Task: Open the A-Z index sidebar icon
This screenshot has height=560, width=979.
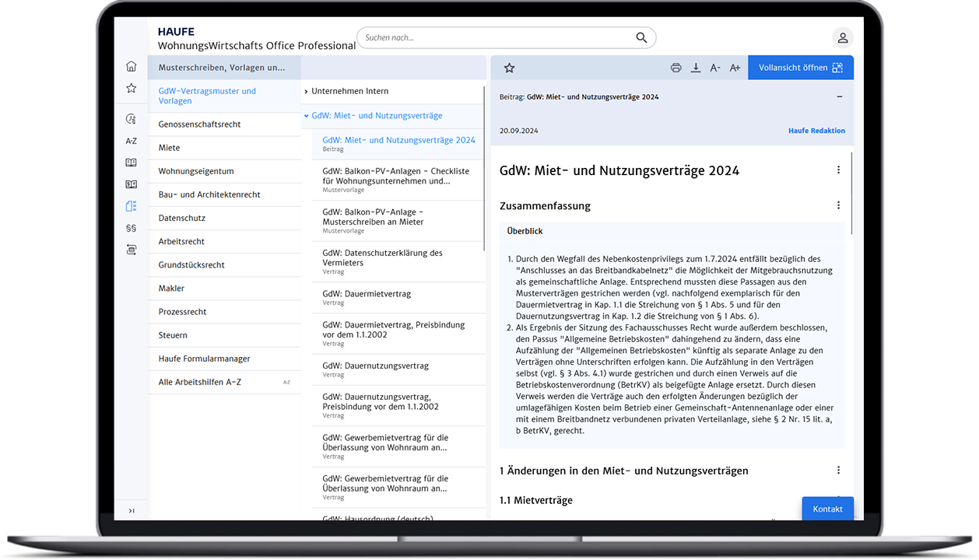Action: (x=131, y=141)
